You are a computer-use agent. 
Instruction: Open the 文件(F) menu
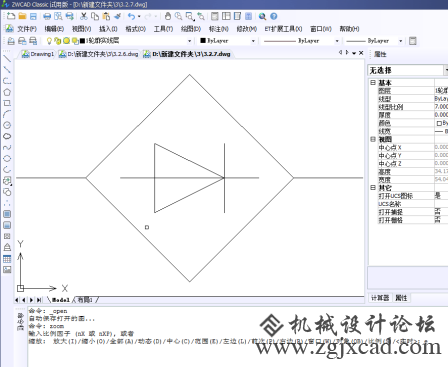click(27, 29)
